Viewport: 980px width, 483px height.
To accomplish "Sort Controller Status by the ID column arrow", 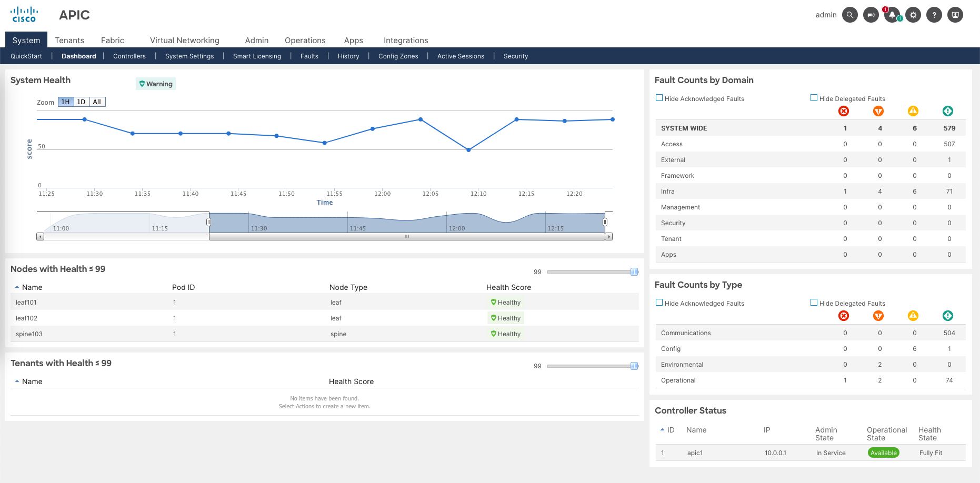I will 662,430.
